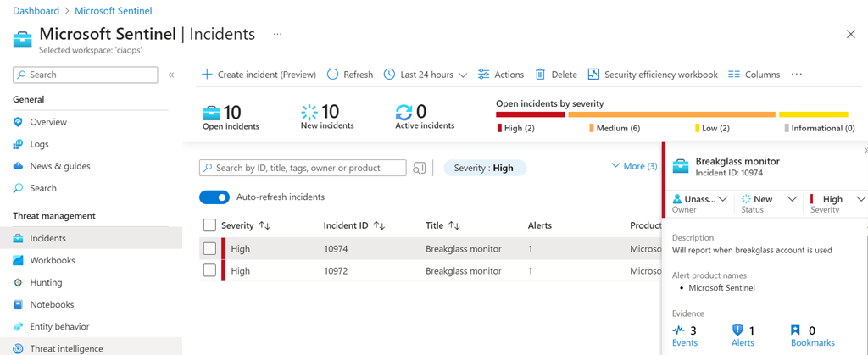868x355 pixels.
Task: Go to Workbooks in sidebar
Action: pyautogui.click(x=52, y=260)
